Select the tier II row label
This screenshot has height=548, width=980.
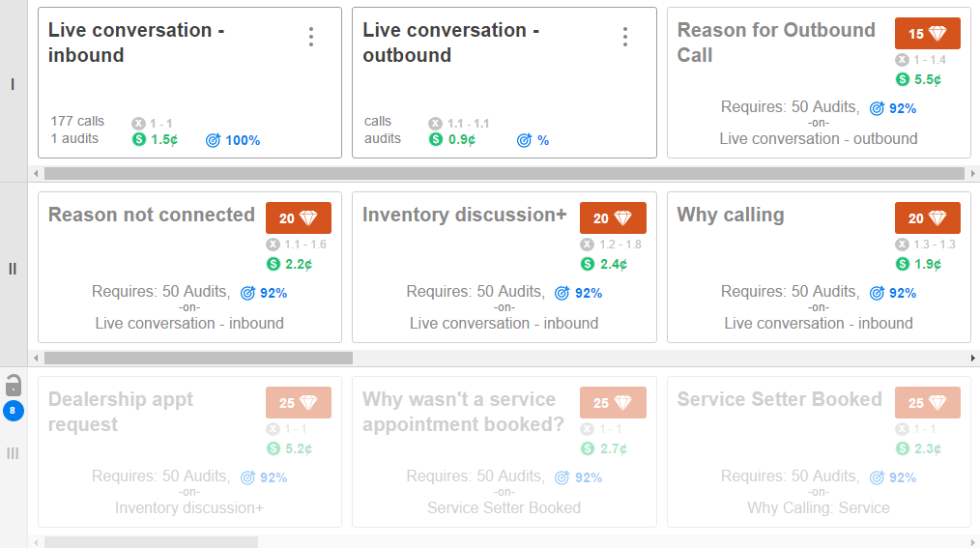pyautogui.click(x=13, y=269)
